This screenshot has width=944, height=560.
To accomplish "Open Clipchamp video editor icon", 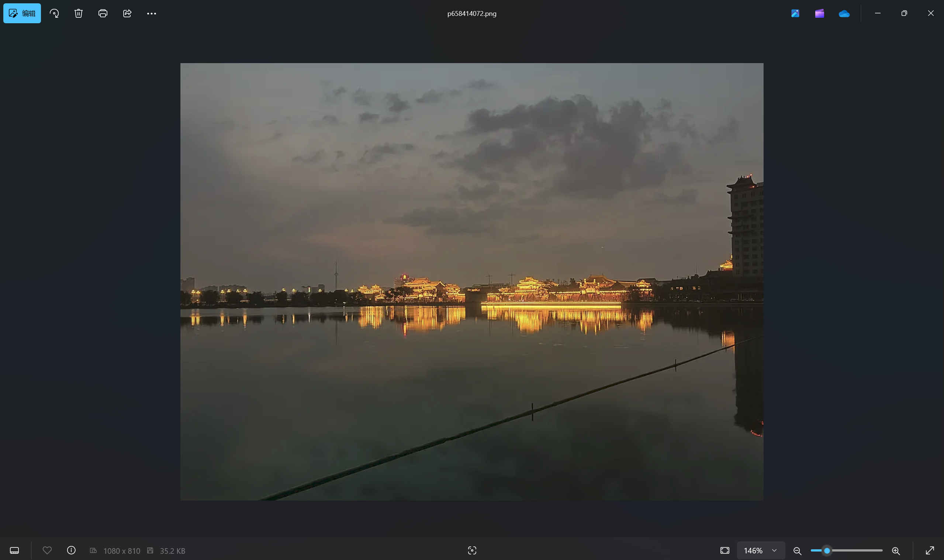I will point(819,14).
